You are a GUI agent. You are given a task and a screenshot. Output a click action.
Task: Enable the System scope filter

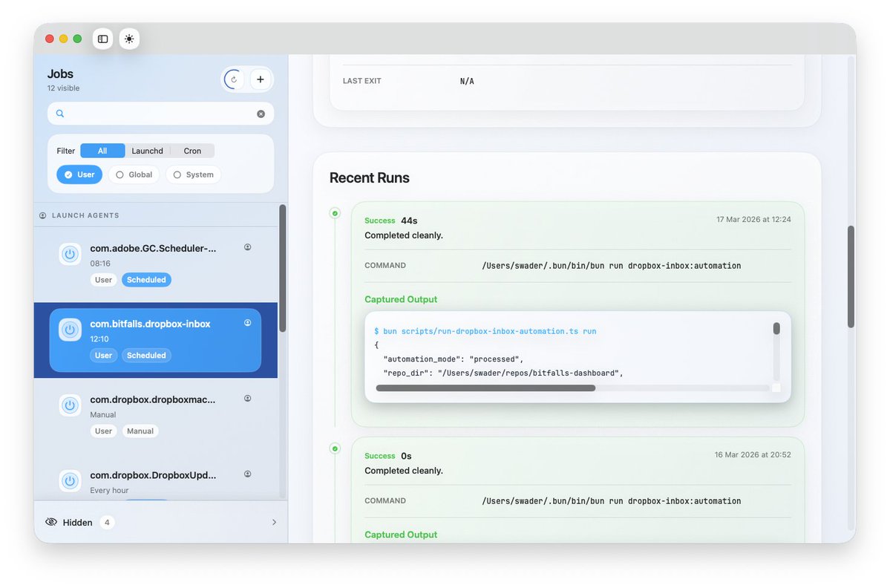point(194,174)
